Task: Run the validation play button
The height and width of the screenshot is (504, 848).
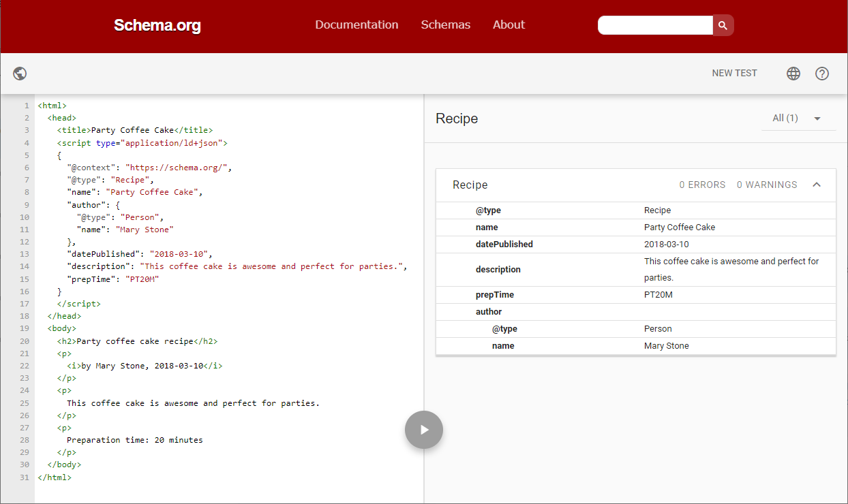Action: click(x=423, y=430)
